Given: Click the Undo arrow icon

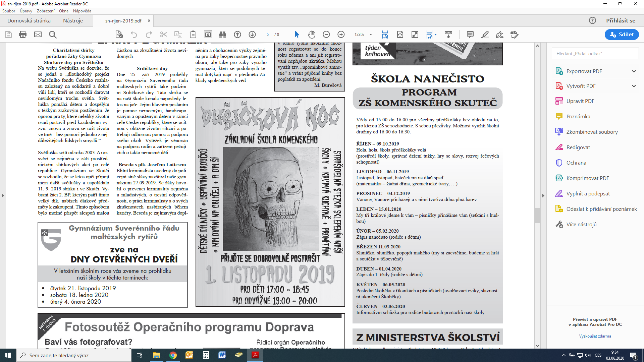Looking at the screenshot, I should coord(134,35).
